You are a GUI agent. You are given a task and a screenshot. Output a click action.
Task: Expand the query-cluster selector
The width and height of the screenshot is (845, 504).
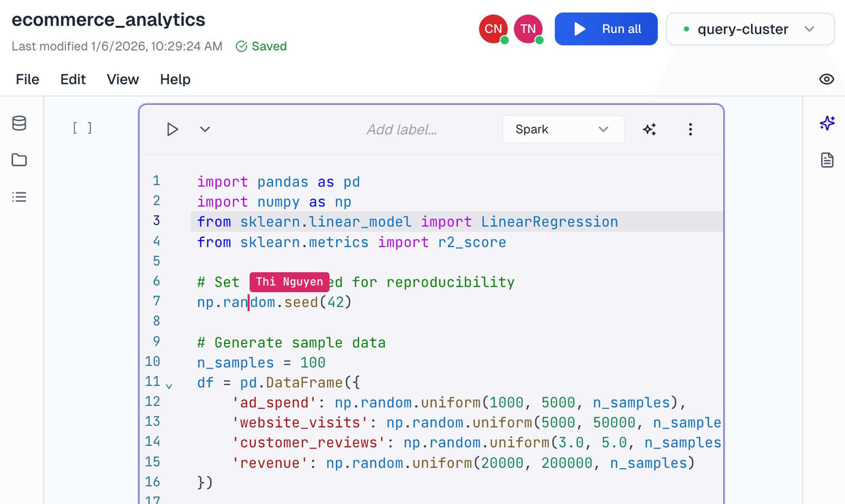[x=750, y=29]
